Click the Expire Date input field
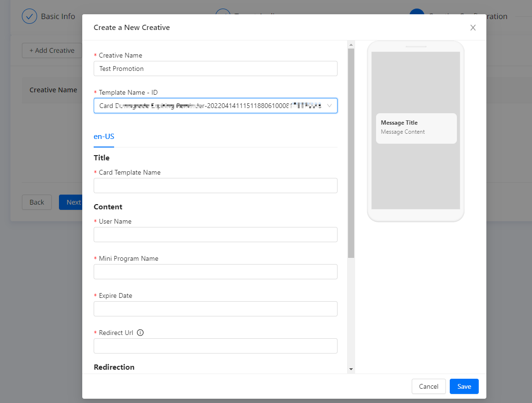Screen dimensions: 532x403 coord(215,309)
